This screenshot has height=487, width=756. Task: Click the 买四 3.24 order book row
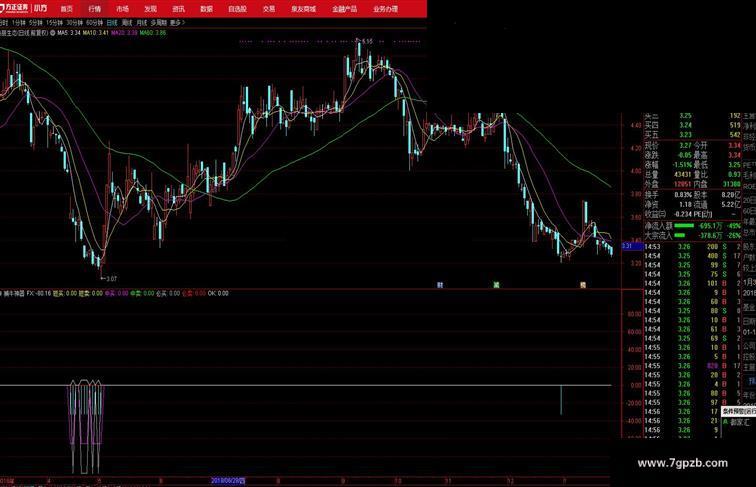[693, 125]
